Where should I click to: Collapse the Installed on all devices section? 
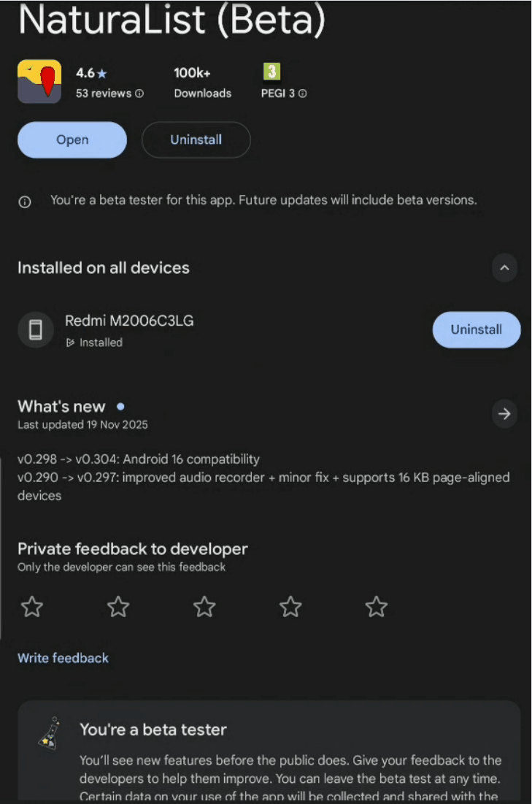click(504, 268)
